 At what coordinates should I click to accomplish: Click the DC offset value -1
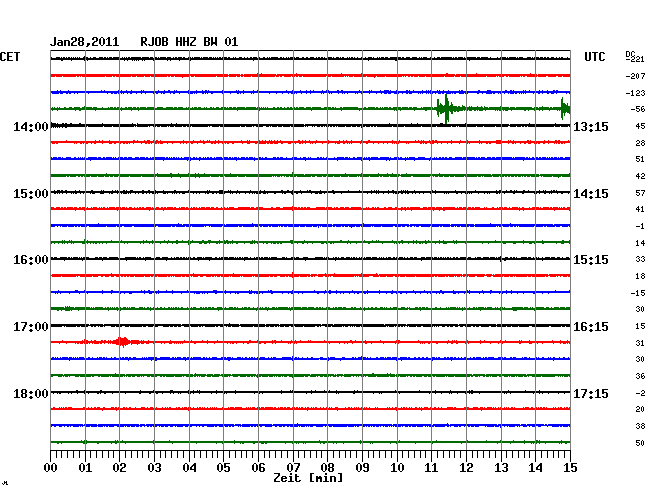coord(640,226)
